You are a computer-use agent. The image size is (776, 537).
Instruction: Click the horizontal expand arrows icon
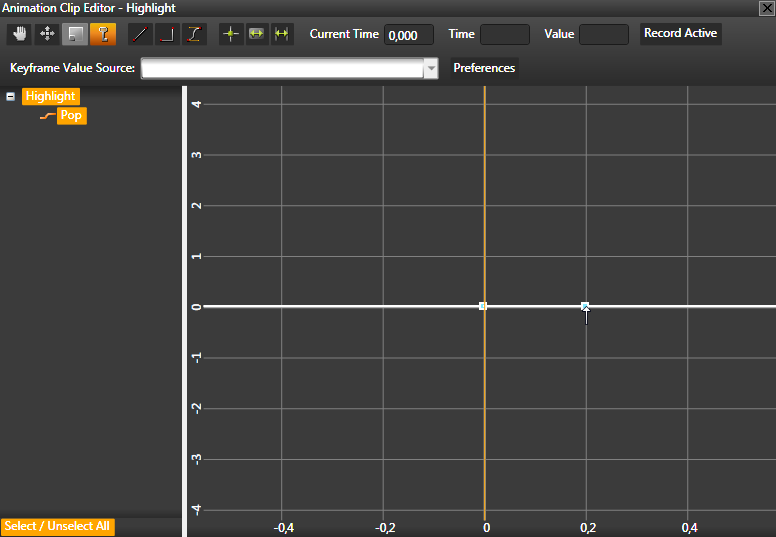click(x=282, y=34)
